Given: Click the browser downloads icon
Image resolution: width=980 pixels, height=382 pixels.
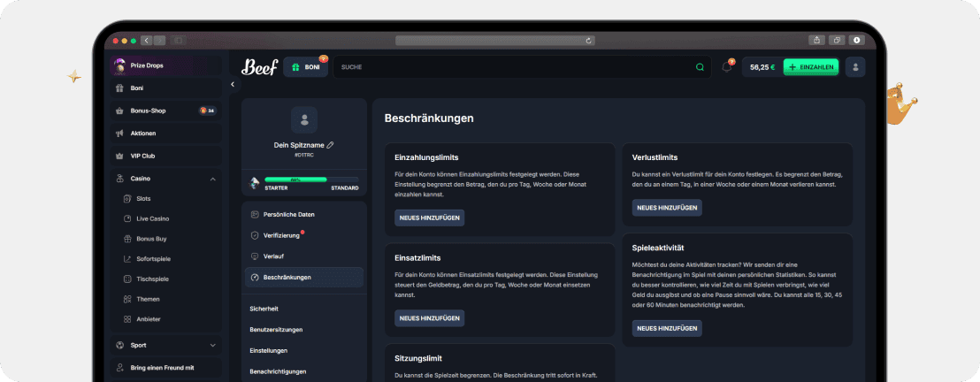Looking at the screenshot, I should point(856,40).
